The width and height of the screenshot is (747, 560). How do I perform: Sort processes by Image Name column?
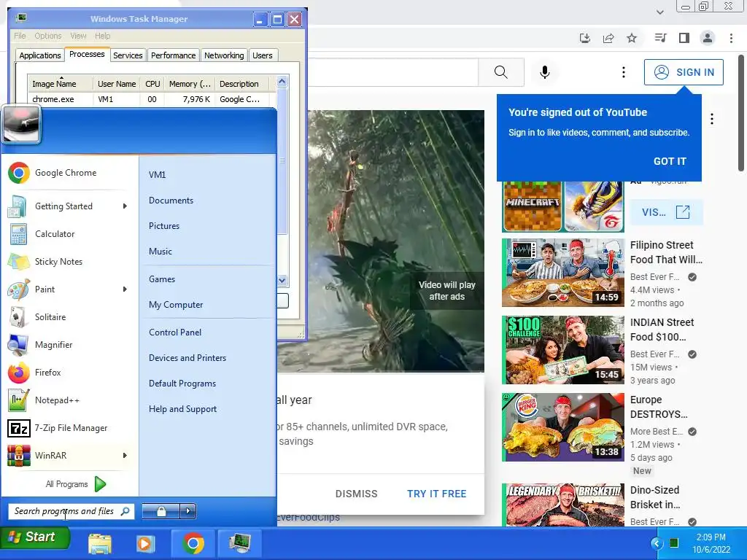coord(60,84)
